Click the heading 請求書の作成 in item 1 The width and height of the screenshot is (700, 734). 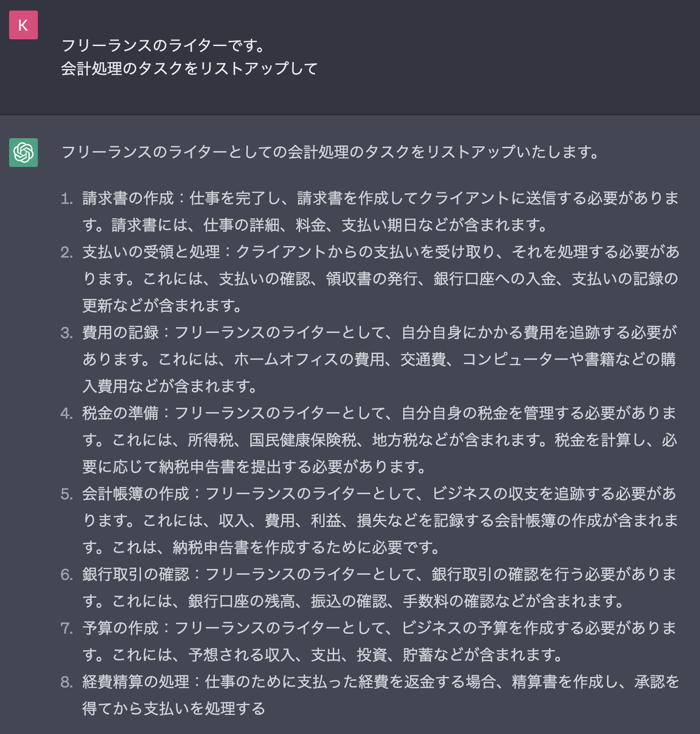coord(128,198)
